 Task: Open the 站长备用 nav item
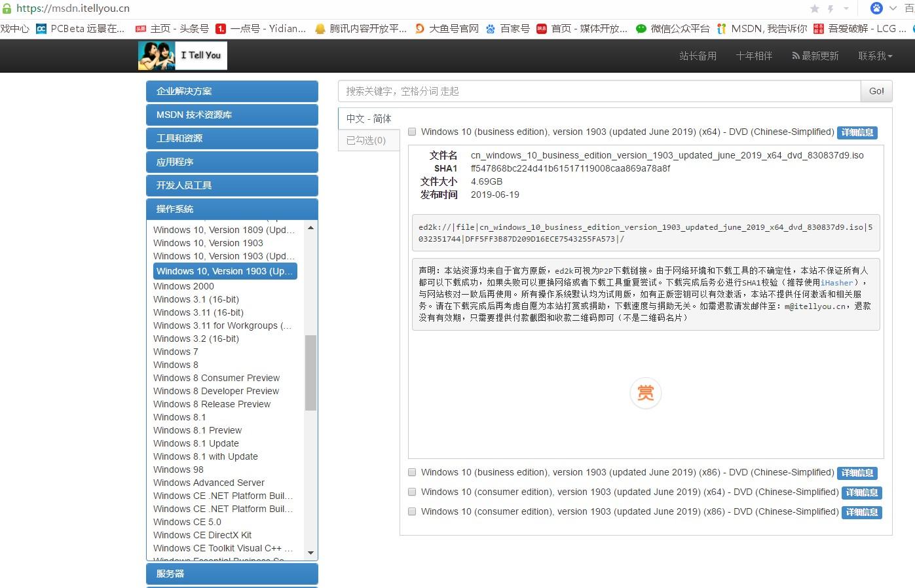pos(698,56)
